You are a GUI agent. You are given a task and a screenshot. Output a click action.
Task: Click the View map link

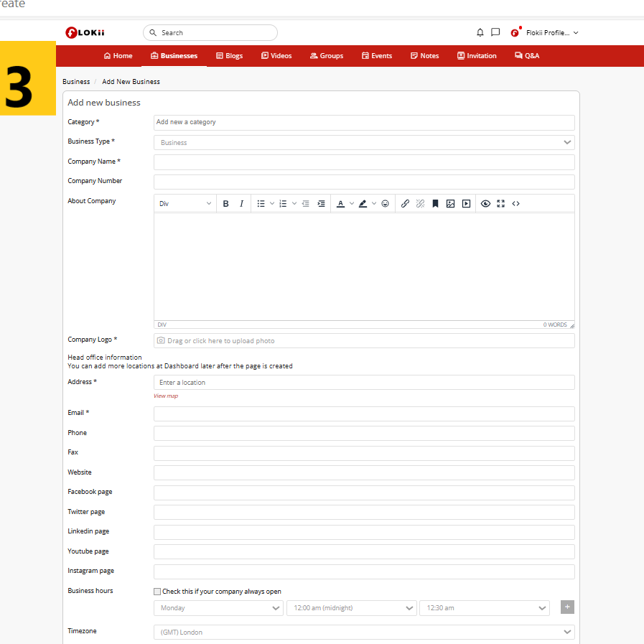pos(166,396)
